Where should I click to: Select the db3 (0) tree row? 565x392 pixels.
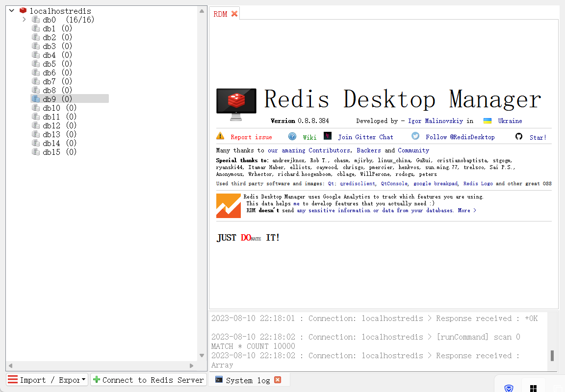tap(57, 46)
